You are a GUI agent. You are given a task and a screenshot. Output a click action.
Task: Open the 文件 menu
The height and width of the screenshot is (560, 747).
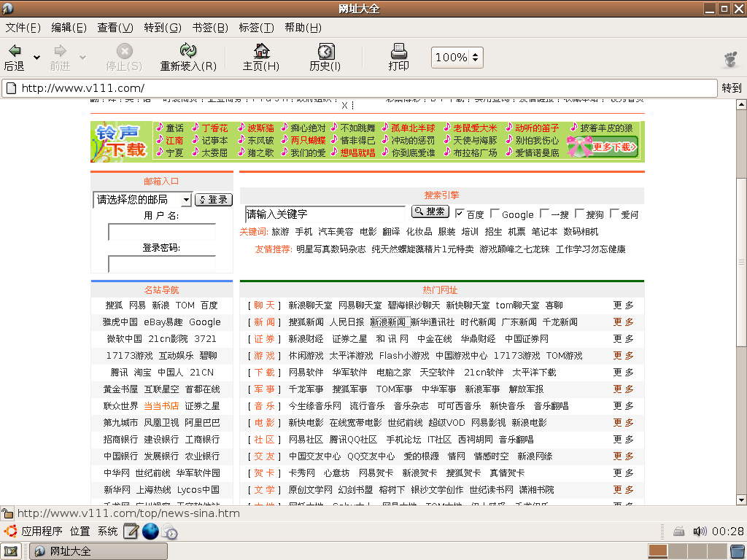(23, 28)
